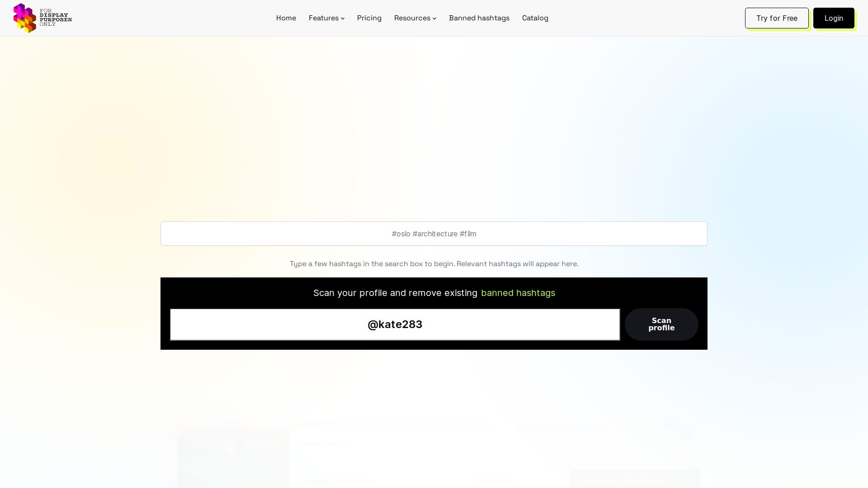Open the Features menu
This screenshot has height=488, width=868.
point(323,18)
